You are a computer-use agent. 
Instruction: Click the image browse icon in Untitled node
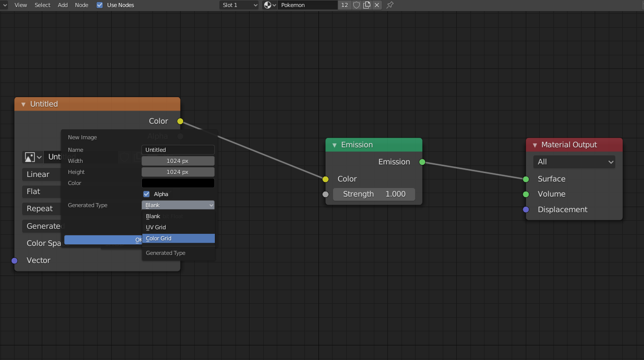click(32, 157)
